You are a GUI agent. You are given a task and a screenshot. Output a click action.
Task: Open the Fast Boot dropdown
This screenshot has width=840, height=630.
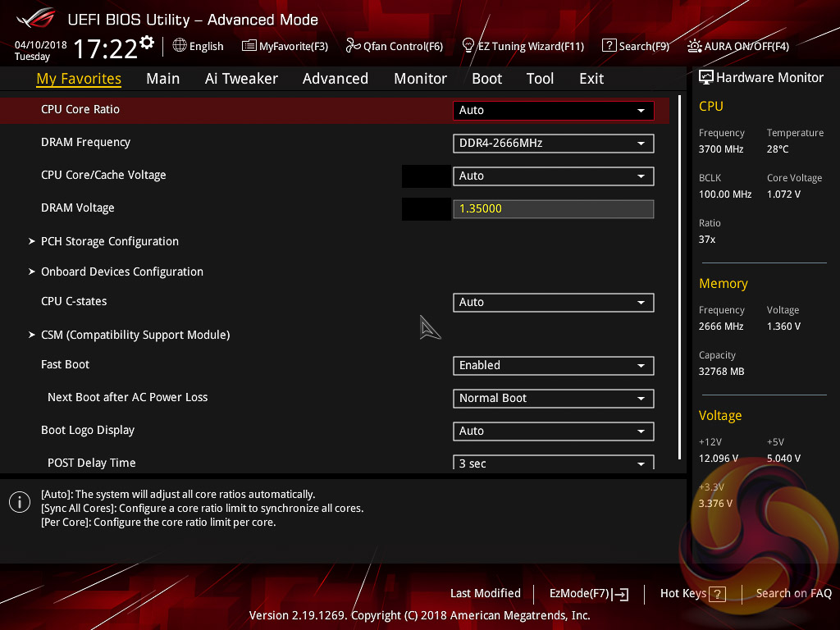click(554, 365)
